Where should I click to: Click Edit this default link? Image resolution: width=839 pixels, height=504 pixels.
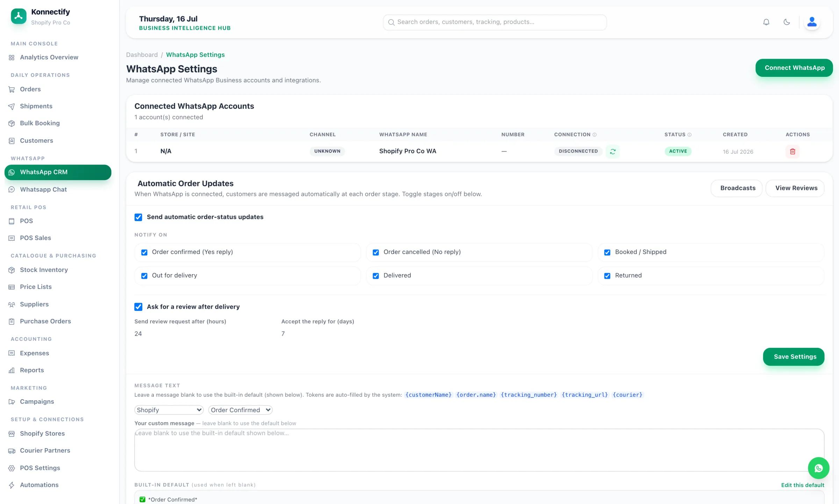[803, 485]
